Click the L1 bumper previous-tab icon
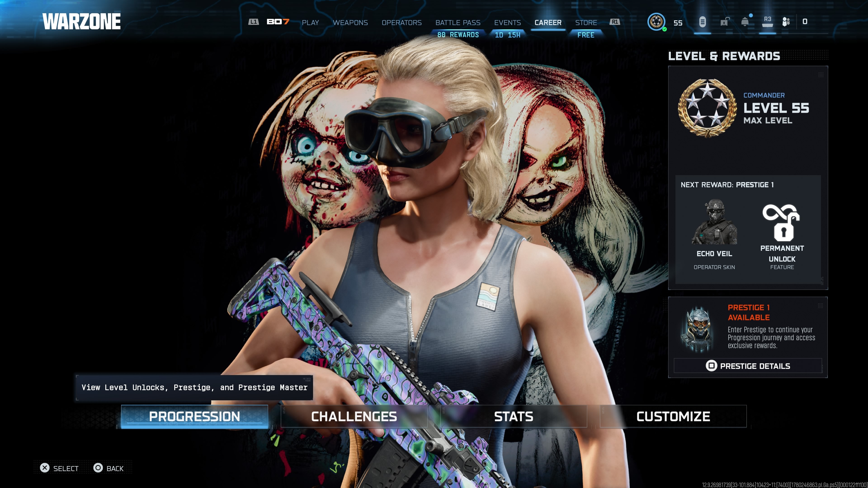 pyautogui.click(x=253, y=22)
